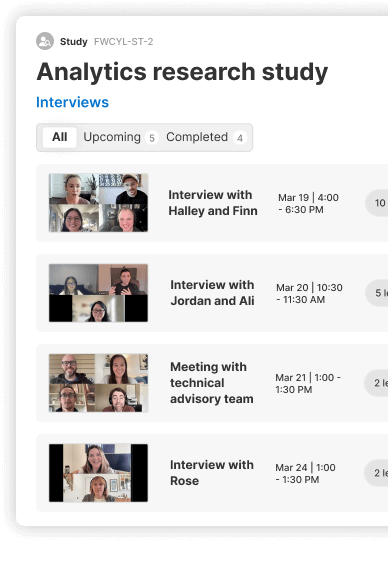Select the All tab
388x568 pixels.
coord(59,137)
